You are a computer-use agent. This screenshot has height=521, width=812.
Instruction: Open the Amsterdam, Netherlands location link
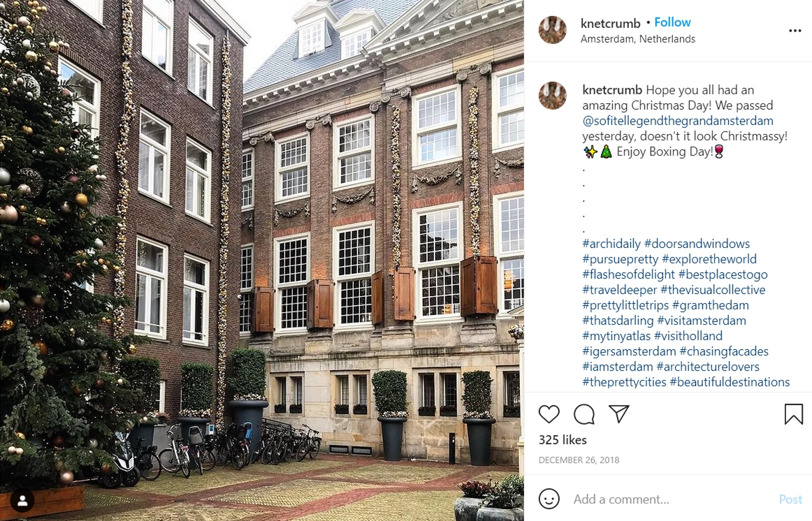click(x=637, y=39)
